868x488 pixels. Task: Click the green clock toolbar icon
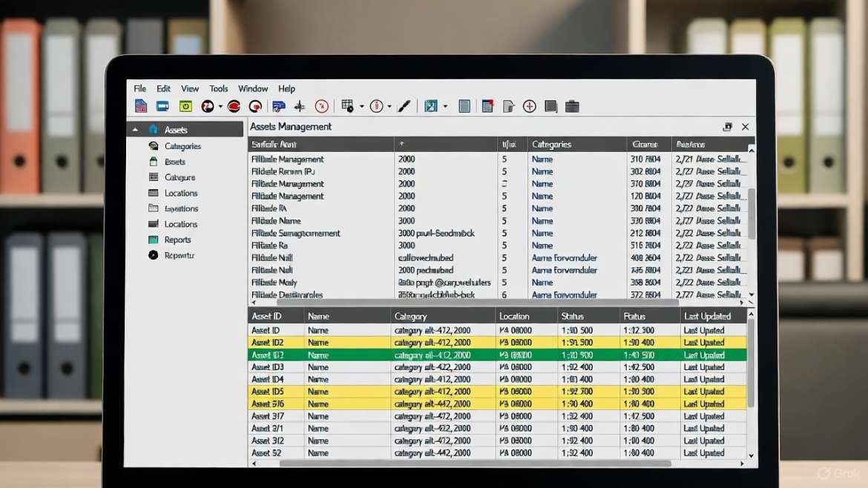tap(185, 105)
